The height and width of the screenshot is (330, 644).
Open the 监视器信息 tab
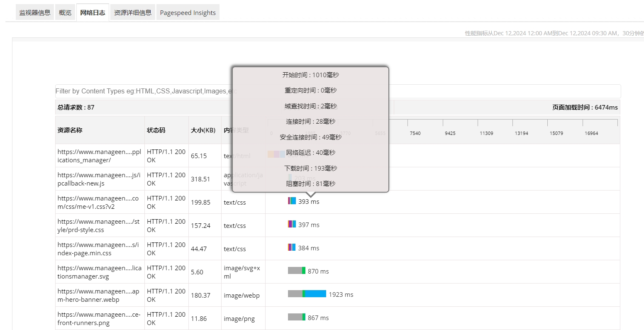click(35, 12)
